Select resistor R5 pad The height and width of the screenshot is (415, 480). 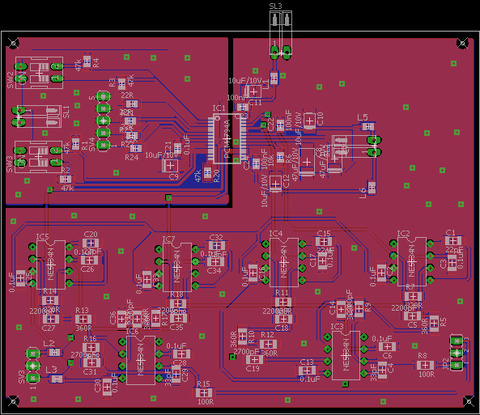434,322
